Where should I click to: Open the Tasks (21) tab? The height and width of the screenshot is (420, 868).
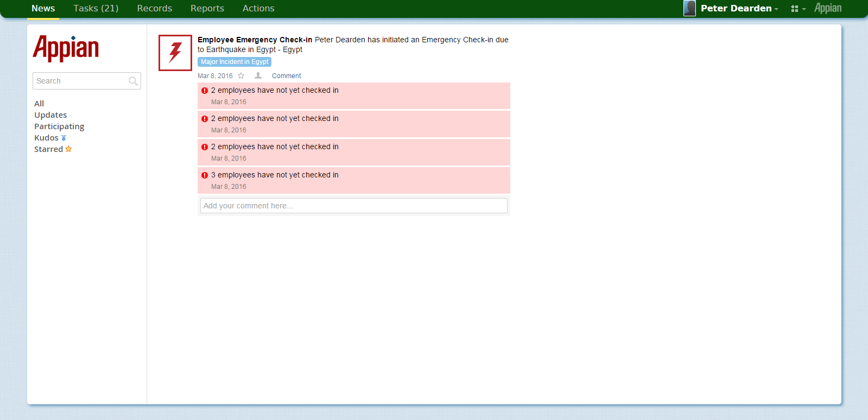coord(96,8)
